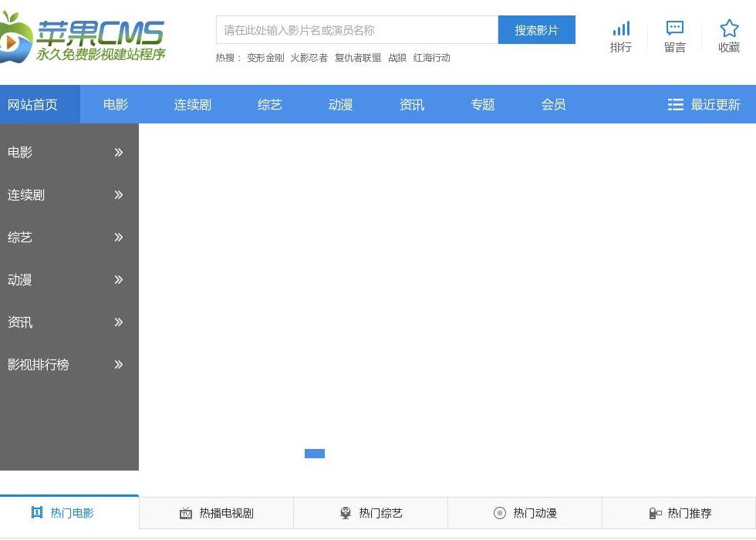Click the disc icon in 热门动漫 tab
Viewport: 756px width, 540px height.
point(500,513)
